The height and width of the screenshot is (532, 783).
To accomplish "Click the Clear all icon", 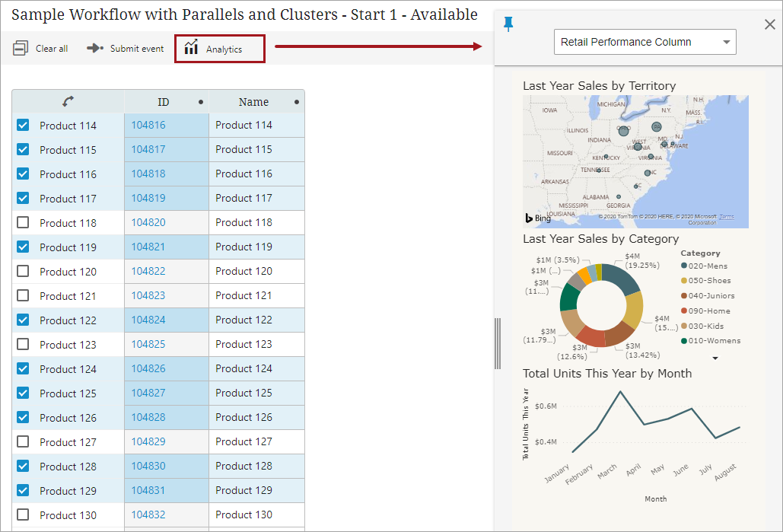I will (x=21, y=49).
